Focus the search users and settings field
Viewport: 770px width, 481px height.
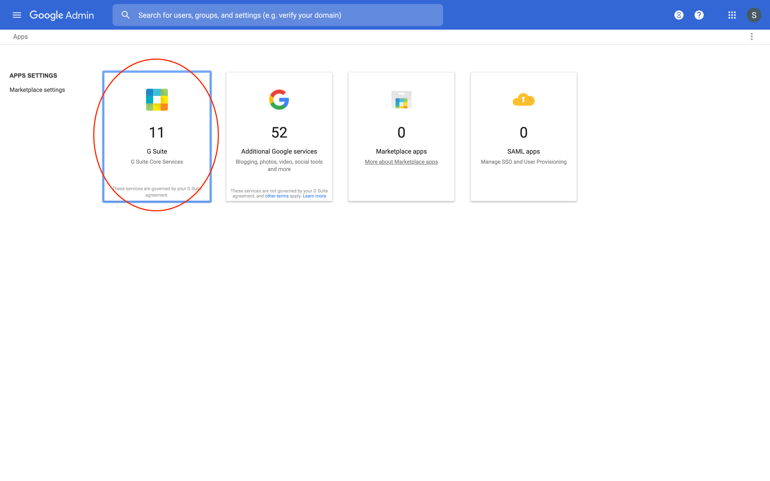click(x=278, y=15)
